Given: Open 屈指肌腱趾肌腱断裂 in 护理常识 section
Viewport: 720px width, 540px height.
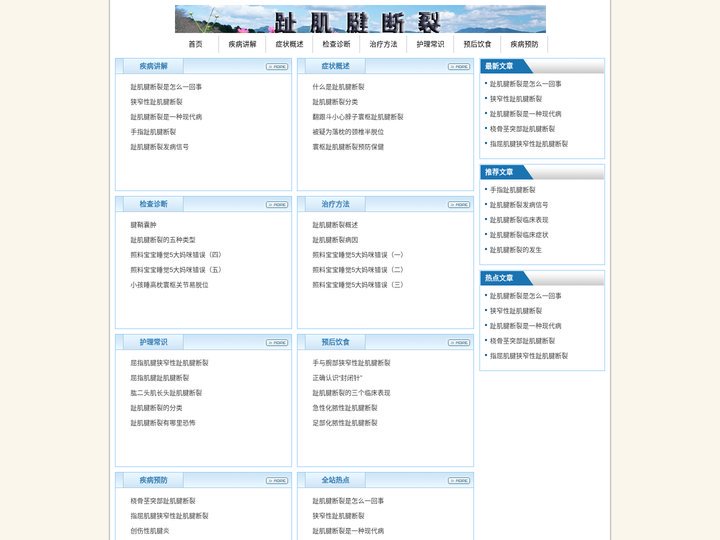Looking at the screenshot, I should coord(160,378).
